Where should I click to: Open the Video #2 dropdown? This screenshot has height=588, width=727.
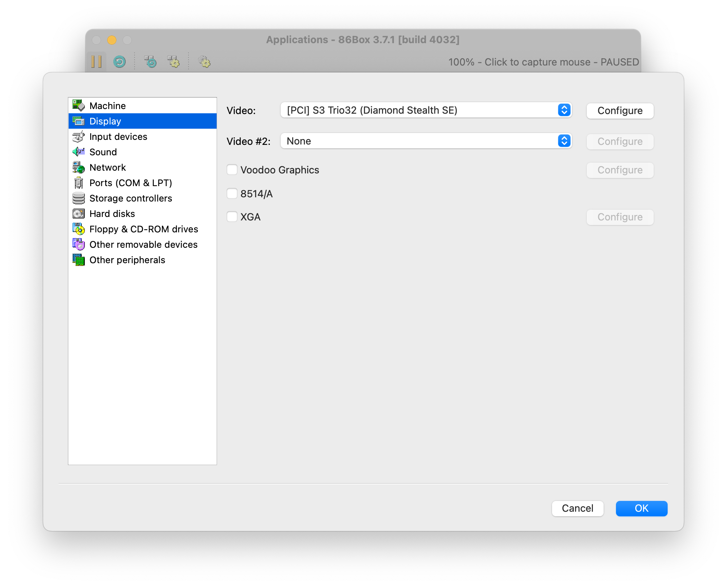[x=426, y=141]
